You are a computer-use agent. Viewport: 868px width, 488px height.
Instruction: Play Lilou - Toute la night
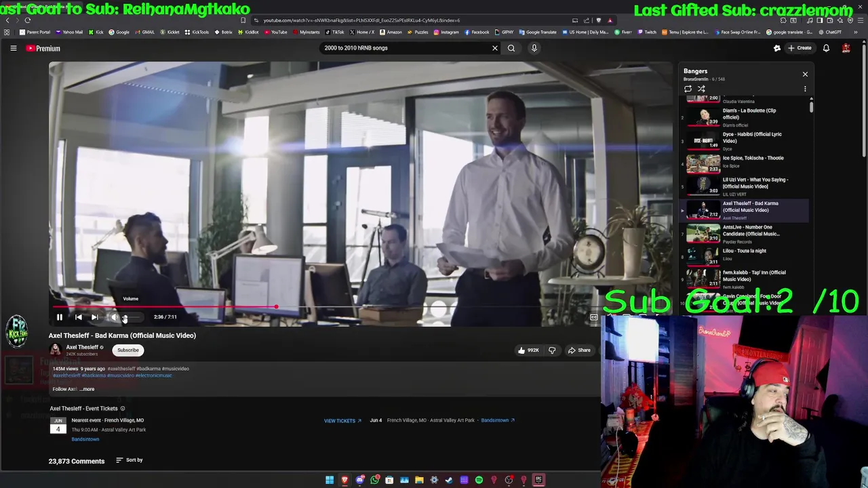point(744,256)
